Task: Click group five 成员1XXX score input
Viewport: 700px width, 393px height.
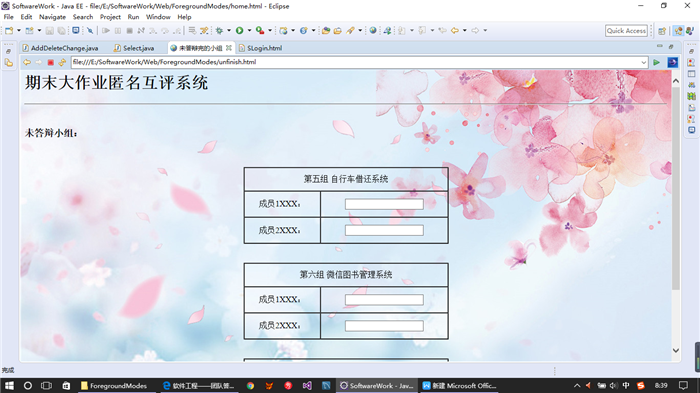Action: click(x=384, y=204)
